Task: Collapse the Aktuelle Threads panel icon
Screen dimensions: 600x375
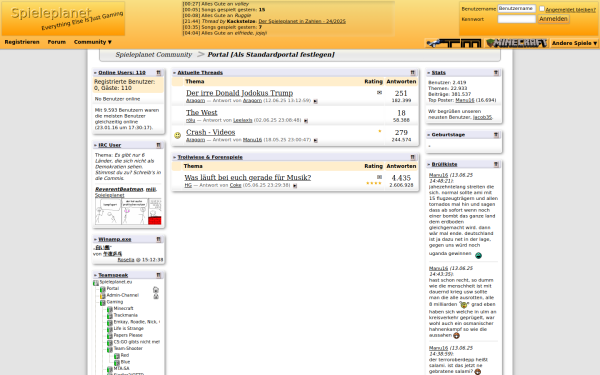Action: [412, 72]
